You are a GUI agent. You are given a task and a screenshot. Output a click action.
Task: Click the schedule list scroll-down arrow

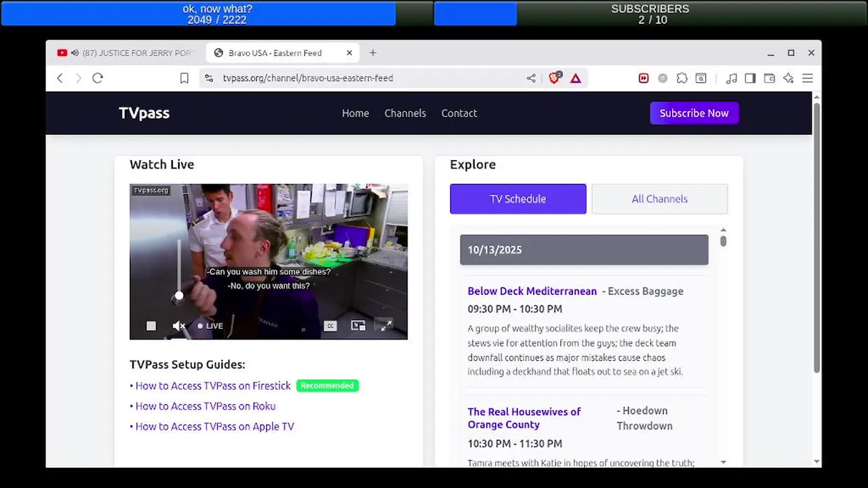click(x=723, y=462)
